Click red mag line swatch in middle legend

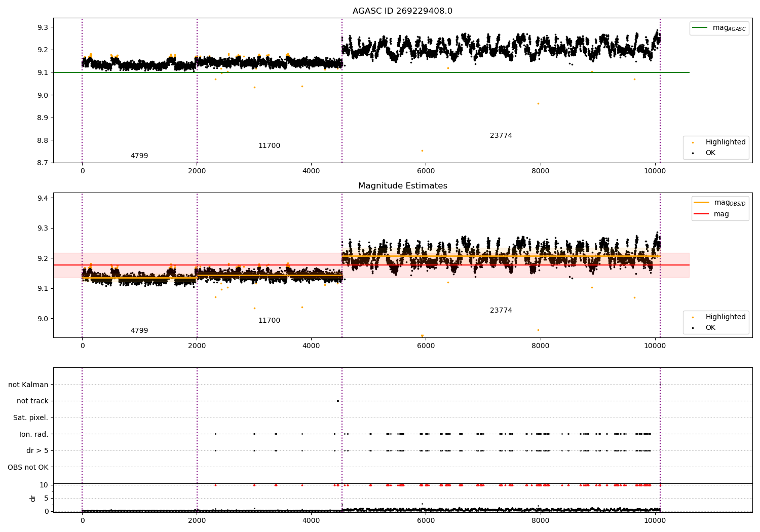[701, 214]
